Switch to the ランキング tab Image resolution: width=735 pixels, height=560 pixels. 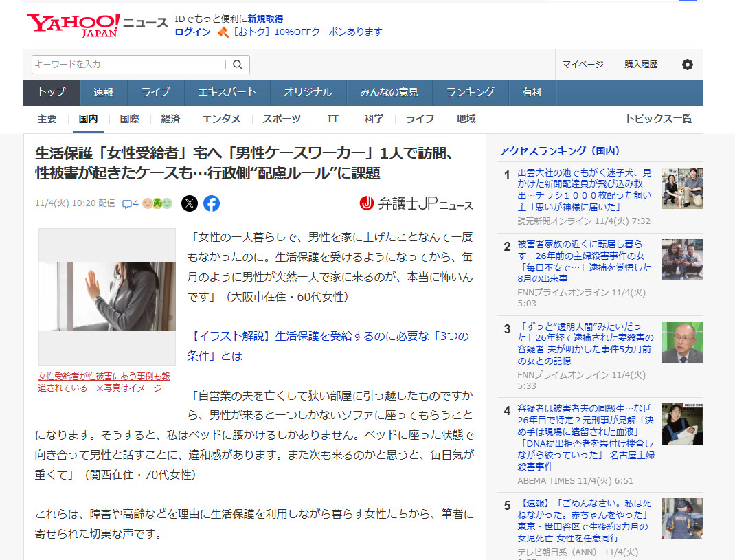[x=470, y=92]
